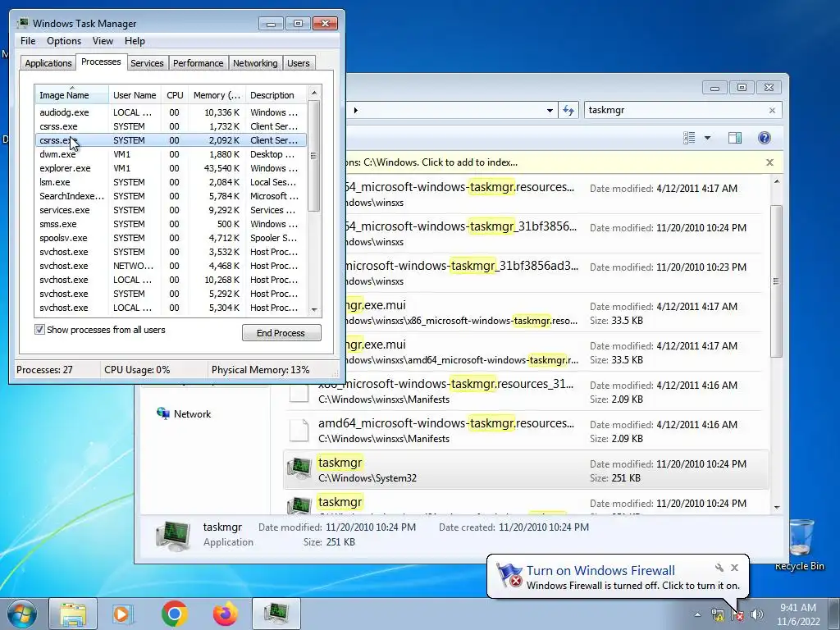Click the last taskmgr result icon
The width and height of the screenshot is (840, 630).
click(299, 504)
